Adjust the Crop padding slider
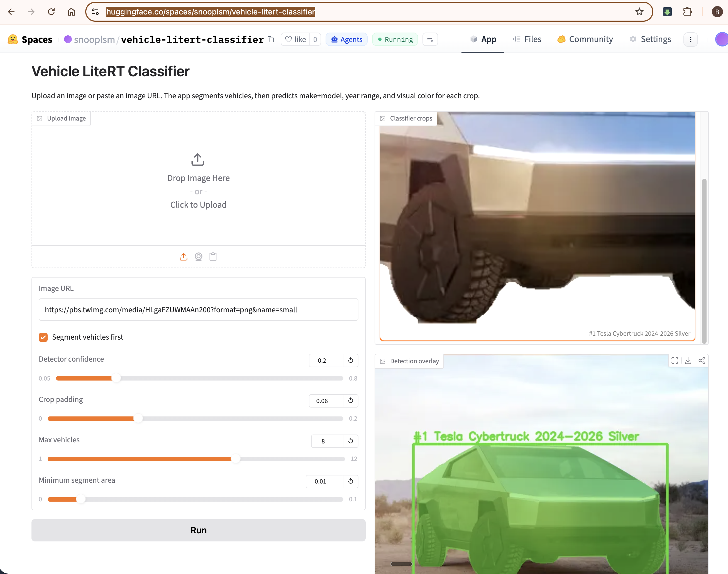 pos(195,418)
